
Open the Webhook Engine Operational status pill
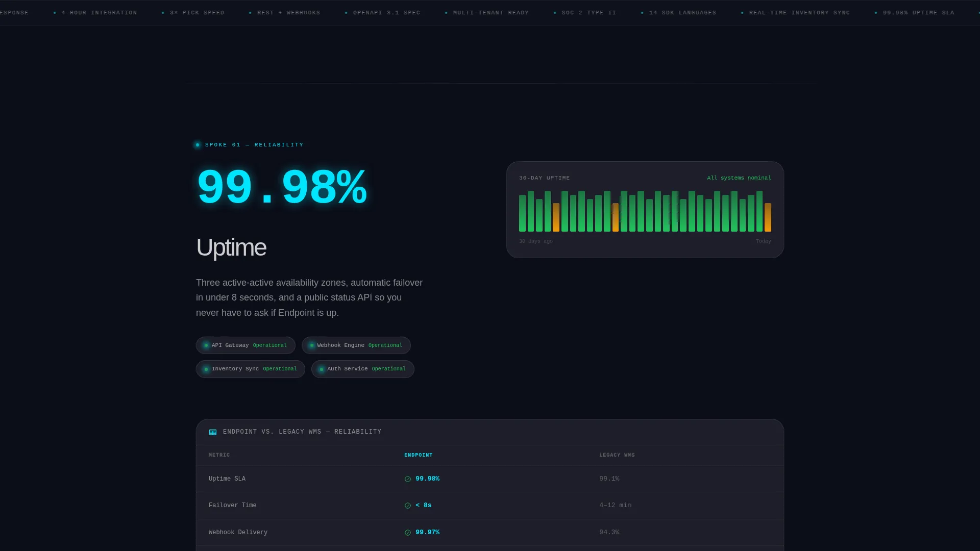pyautogui.click(x=356, y=345)
